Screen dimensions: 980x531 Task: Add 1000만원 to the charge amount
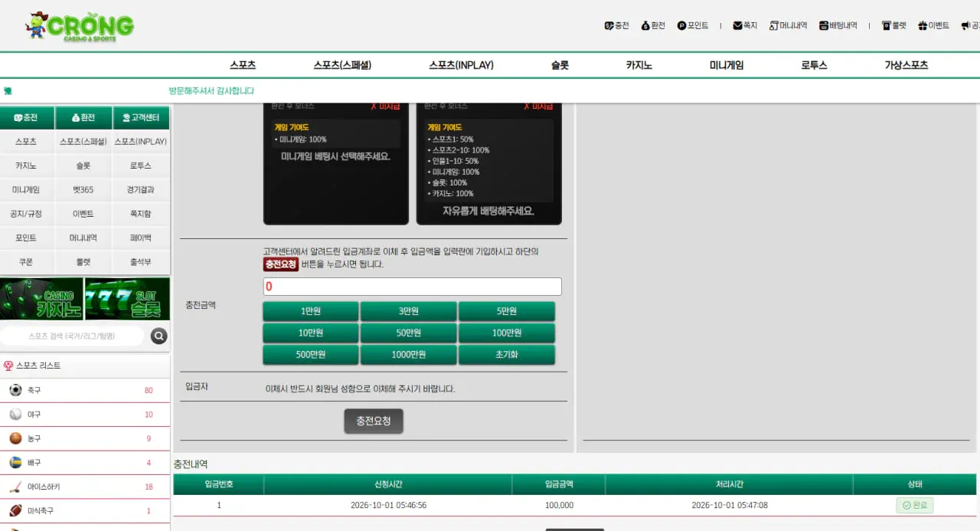click(x=409, y=355)
